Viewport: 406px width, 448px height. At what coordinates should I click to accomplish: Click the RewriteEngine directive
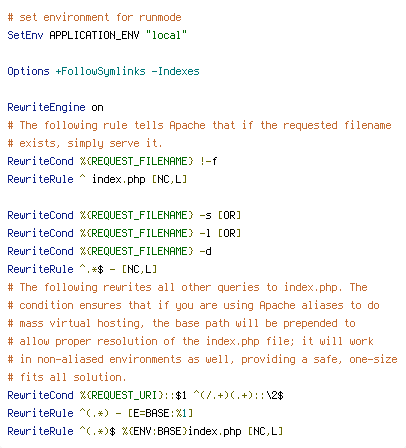tap(46, 107)
